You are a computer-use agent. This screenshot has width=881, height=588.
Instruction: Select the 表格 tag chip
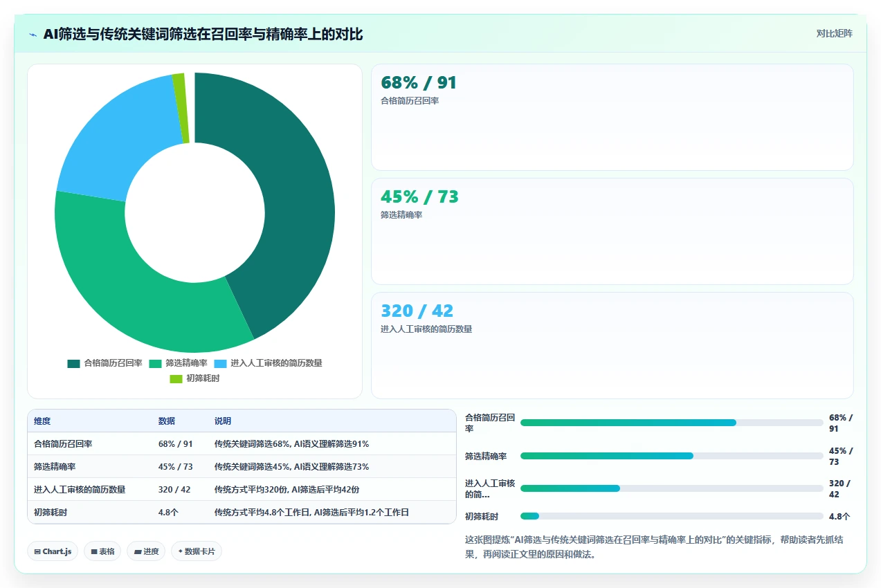coord(102,551)
